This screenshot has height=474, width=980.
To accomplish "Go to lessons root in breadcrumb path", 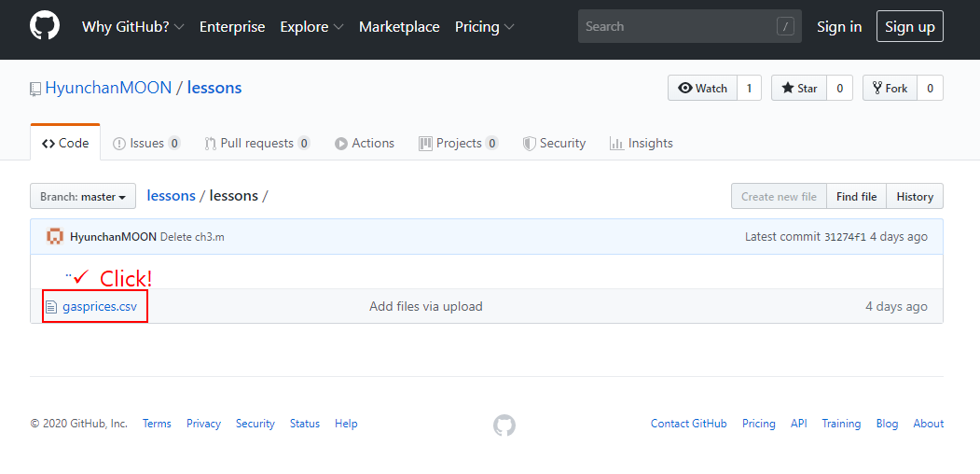I will [x=172, y=196].
